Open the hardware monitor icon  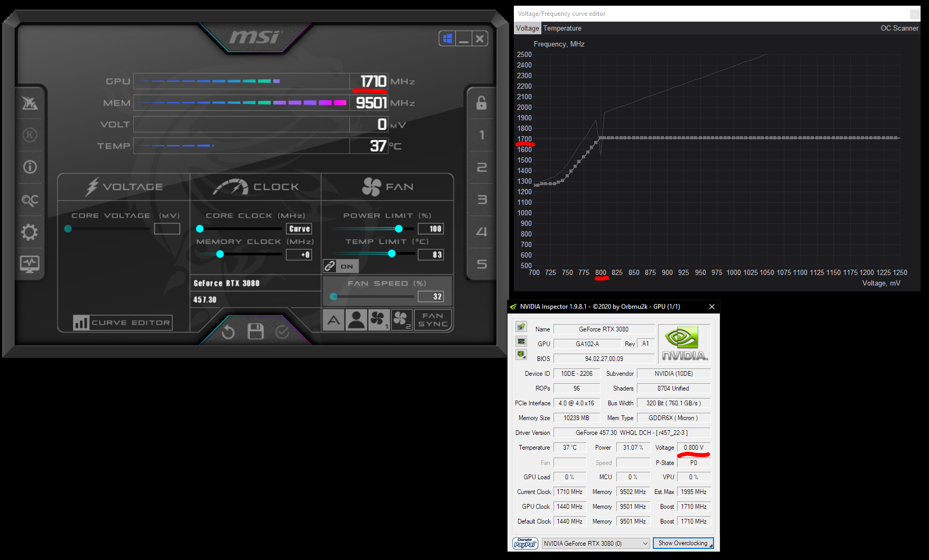click(x=30, y=264)
